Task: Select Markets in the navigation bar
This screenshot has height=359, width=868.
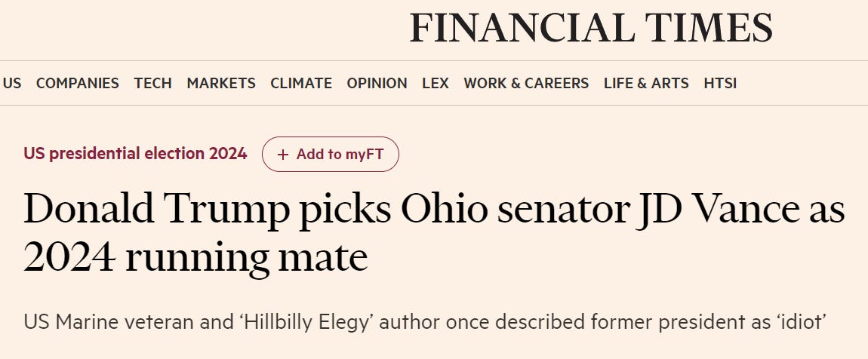Action: tap(221, 84)
